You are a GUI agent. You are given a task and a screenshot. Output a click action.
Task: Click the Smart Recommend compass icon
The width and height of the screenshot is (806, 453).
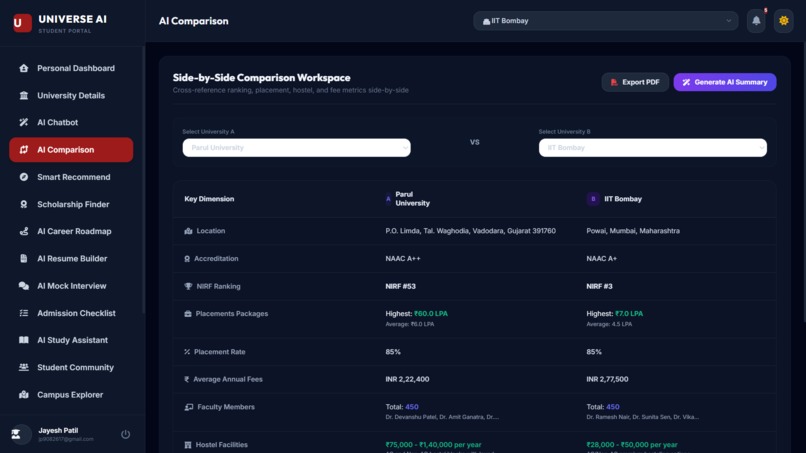[x=24, y=177]
